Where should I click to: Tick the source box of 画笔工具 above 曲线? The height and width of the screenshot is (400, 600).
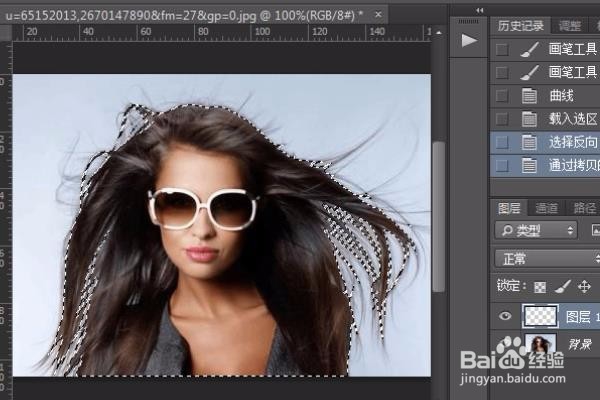click(502, 72)
